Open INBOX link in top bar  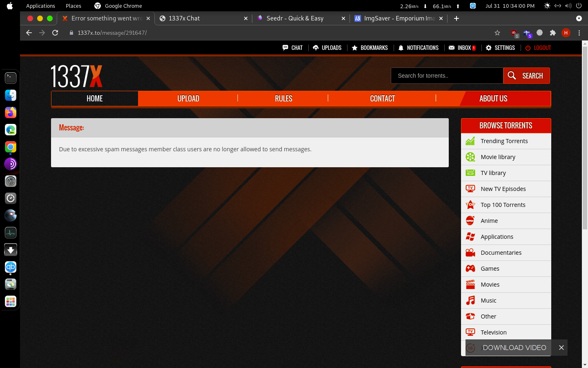coord(462,48)
